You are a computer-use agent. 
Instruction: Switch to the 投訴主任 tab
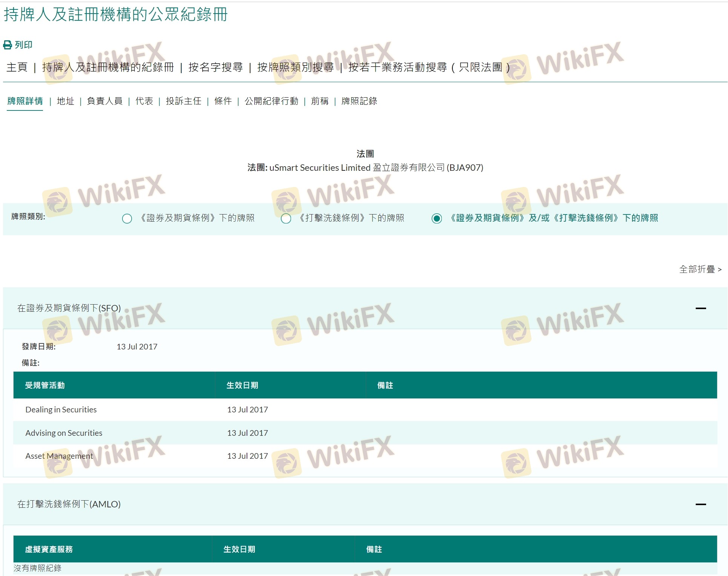pyautogui.click(x=184, y=101)
